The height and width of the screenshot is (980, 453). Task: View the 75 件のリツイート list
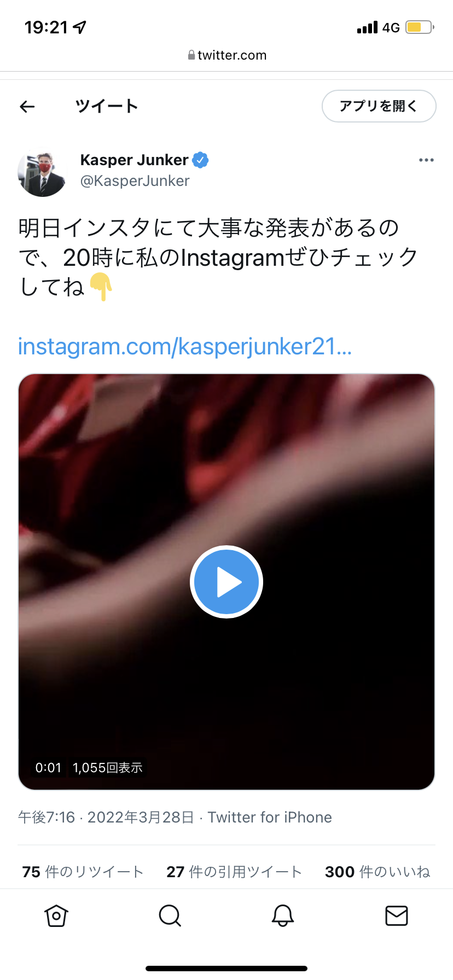[x=83, y=872]
